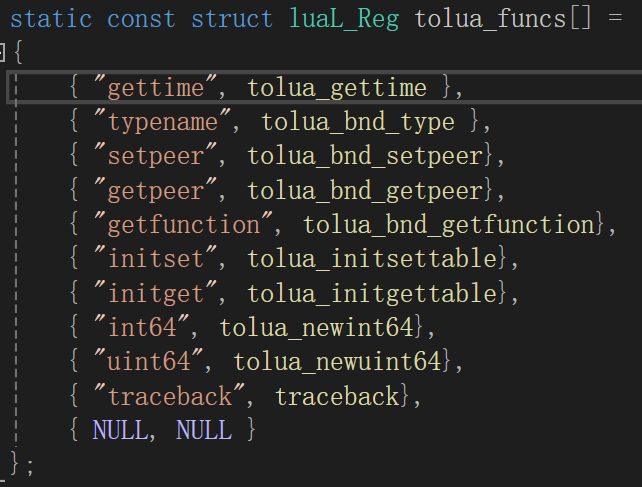The image size is (642, 487).
Task: Click the tolua_bnd_setpeer identifier
Action: (365, 156)
